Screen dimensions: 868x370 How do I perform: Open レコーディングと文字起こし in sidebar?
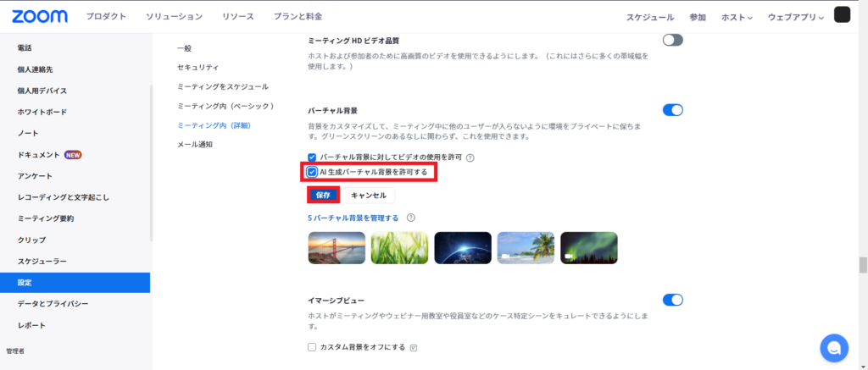(64, 197)
